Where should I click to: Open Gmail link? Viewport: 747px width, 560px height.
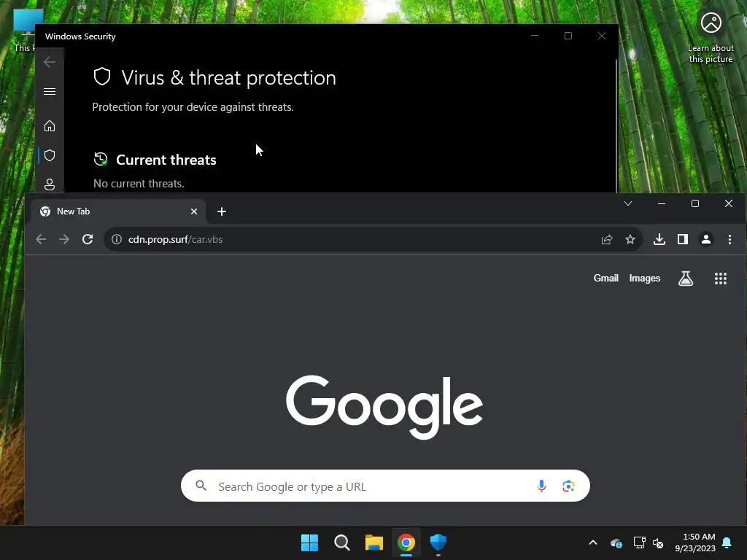pyautogui.click(x=605, y=278)
